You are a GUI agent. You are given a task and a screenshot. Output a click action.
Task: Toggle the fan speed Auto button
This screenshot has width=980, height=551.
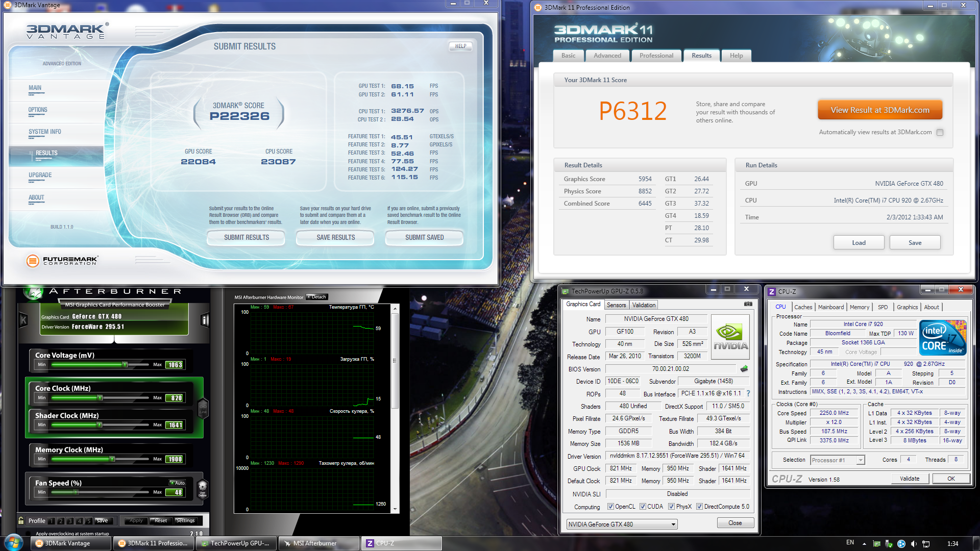[178, 483]
